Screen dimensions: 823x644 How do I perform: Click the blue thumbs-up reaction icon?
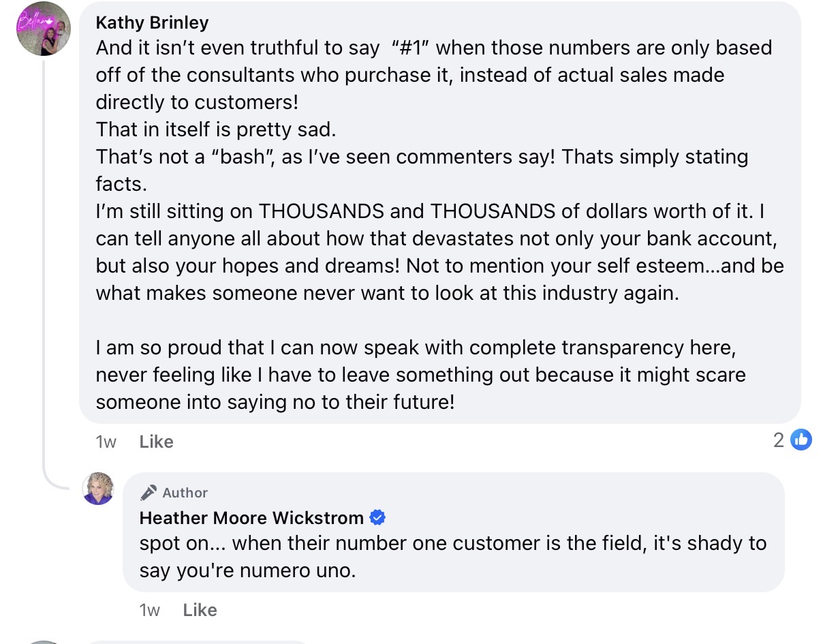point(801,440)
